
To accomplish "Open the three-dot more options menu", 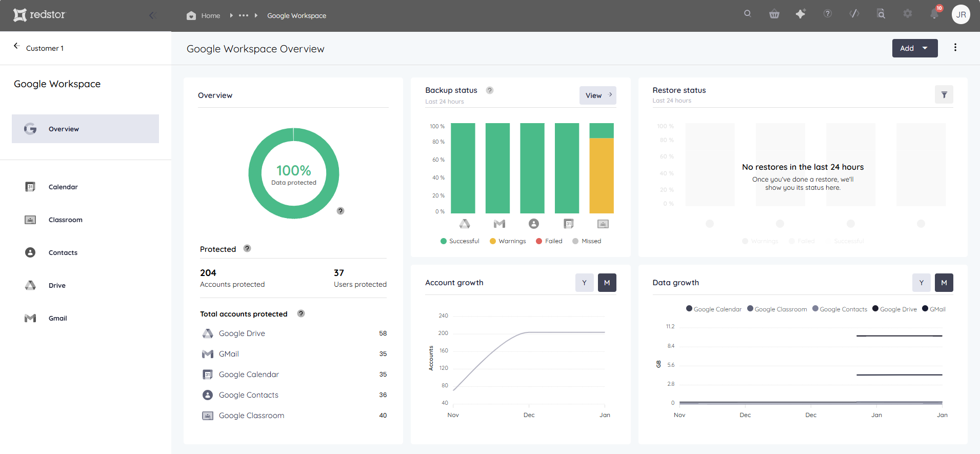I will point(955,47).
